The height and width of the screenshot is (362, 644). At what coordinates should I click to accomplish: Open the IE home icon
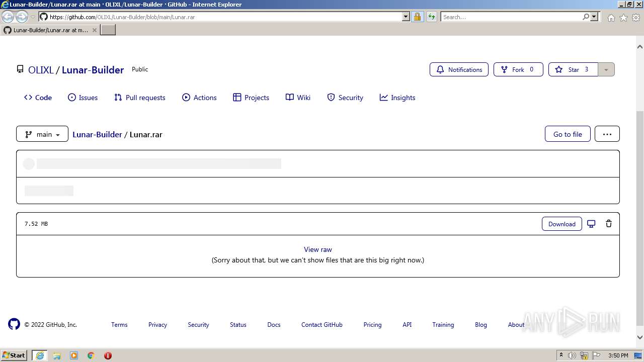[611, 18]
